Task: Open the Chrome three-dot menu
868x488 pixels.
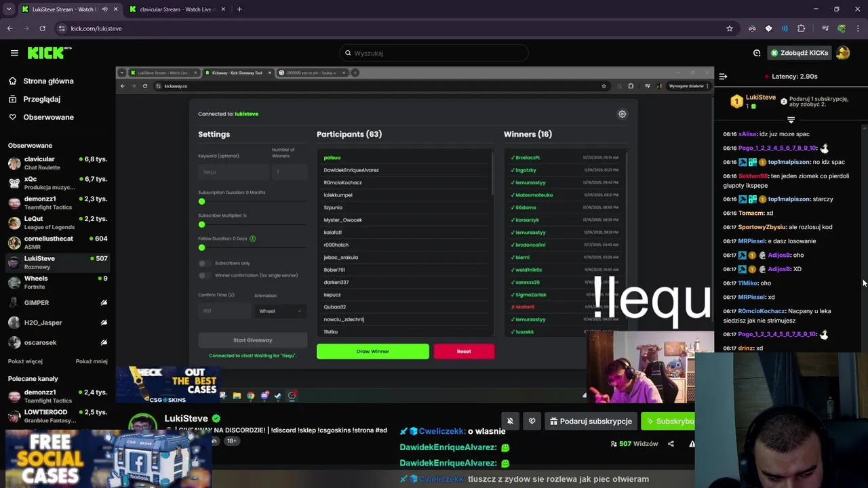Action: coord(859,28)
